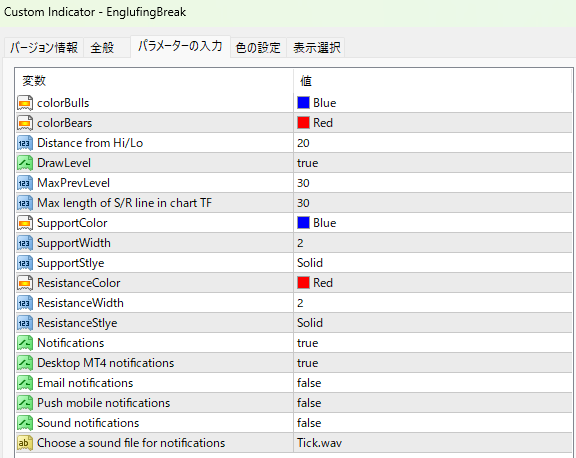The height and width of the screenshot is (458, 576).
Task: Toggle the Desktop MT4 notifications true value
Action: (433, 363)
